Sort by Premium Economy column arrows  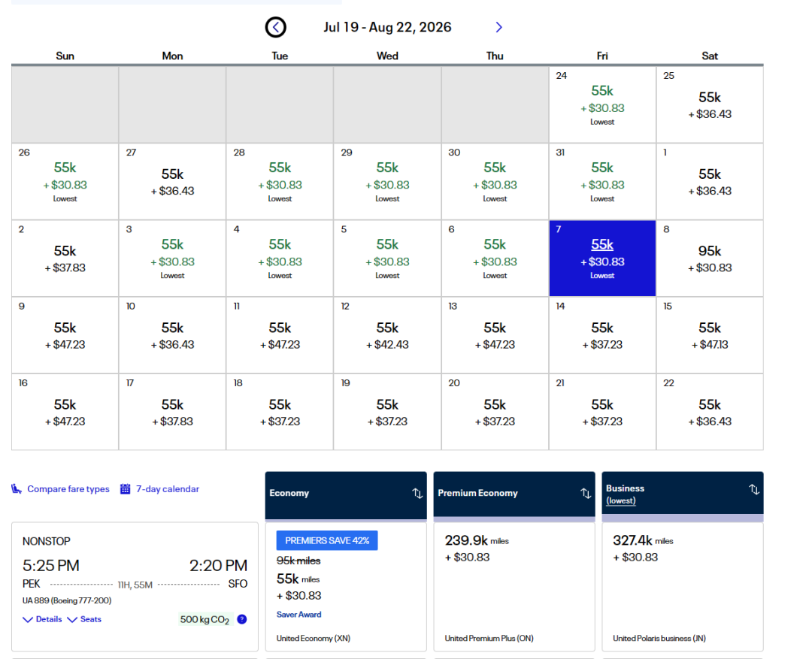[586, 494]
